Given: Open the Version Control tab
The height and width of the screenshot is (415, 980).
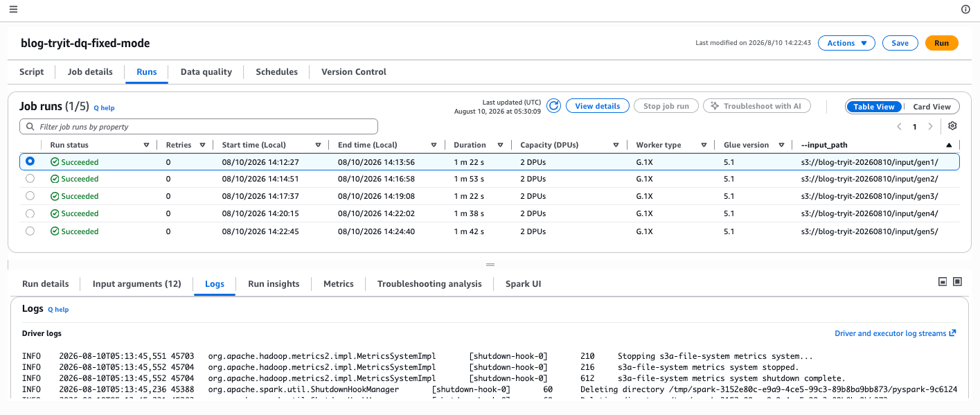Looking at the screenshot, I should point(354,72).
